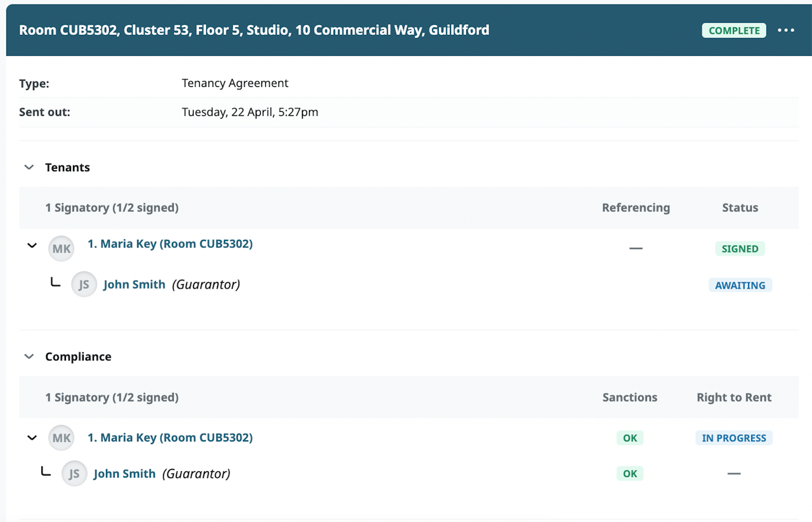
Task: Click the Room CUB5302 header title
Action: 254,30
